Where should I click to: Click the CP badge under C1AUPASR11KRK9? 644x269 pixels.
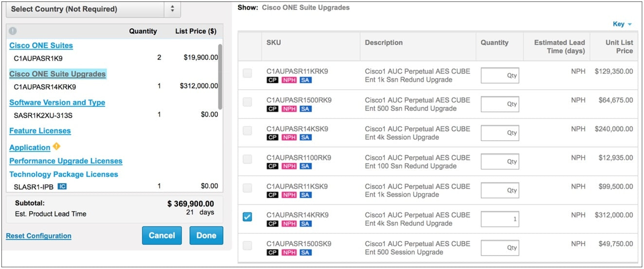(272, 80)
